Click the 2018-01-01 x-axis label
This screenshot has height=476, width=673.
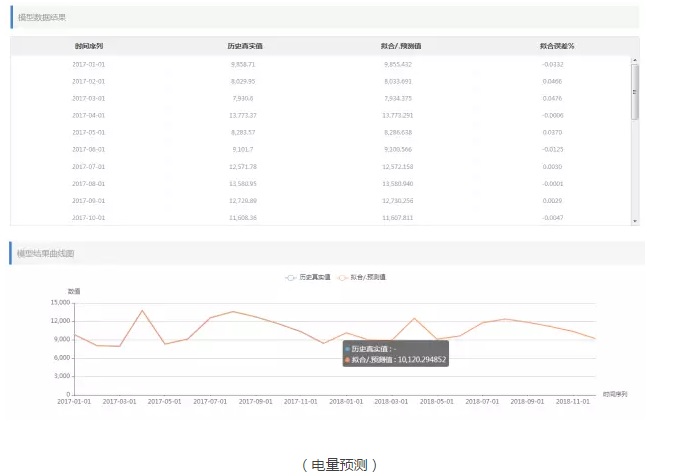(x=348, y=401)
